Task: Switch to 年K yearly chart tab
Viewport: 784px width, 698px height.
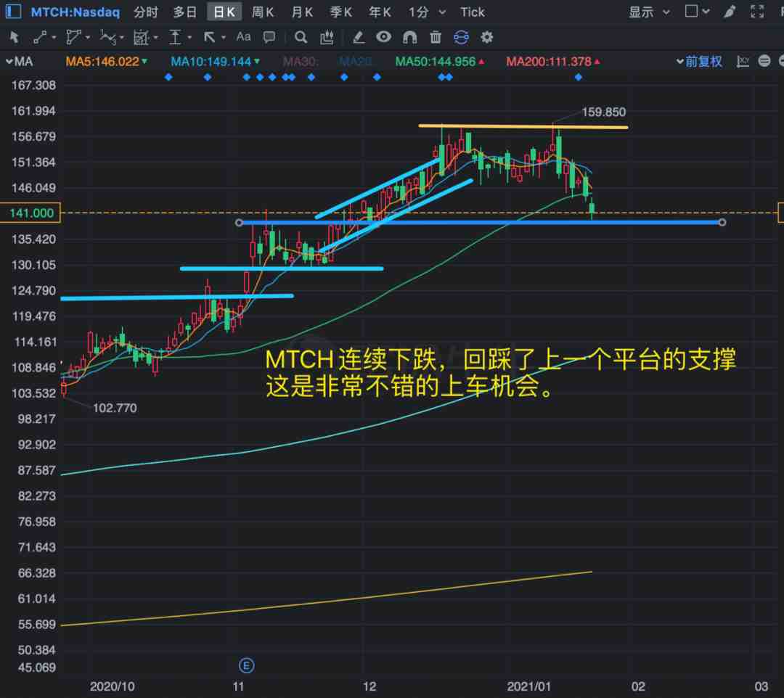Action: (380, 12)
